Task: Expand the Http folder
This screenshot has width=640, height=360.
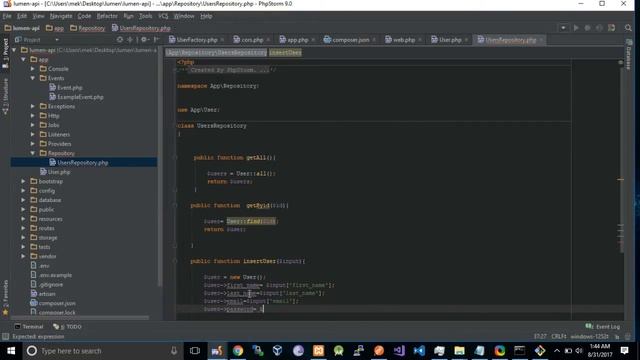Action: point(33,116)
